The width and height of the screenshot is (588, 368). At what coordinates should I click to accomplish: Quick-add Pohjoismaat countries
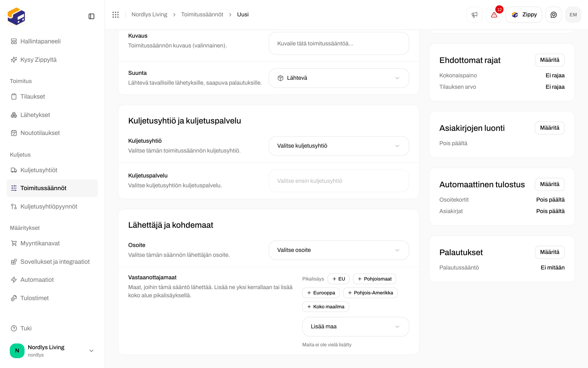coord(374,279)
